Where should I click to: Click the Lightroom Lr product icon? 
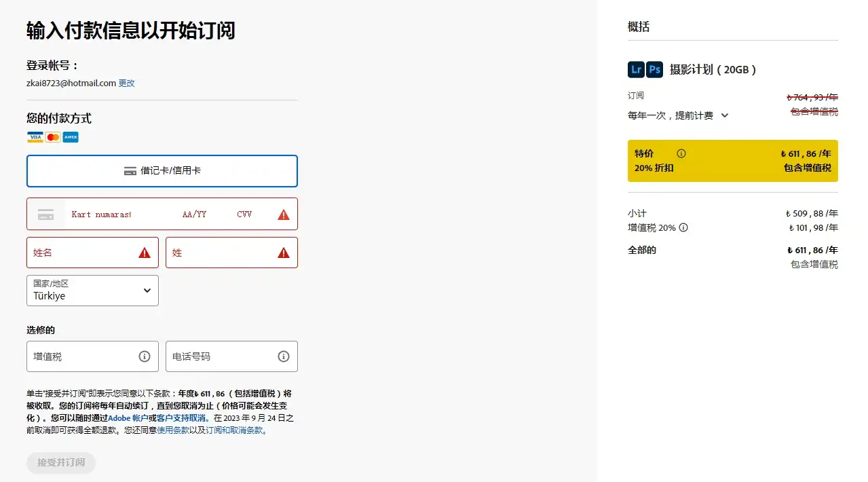[x=636, y=69]
